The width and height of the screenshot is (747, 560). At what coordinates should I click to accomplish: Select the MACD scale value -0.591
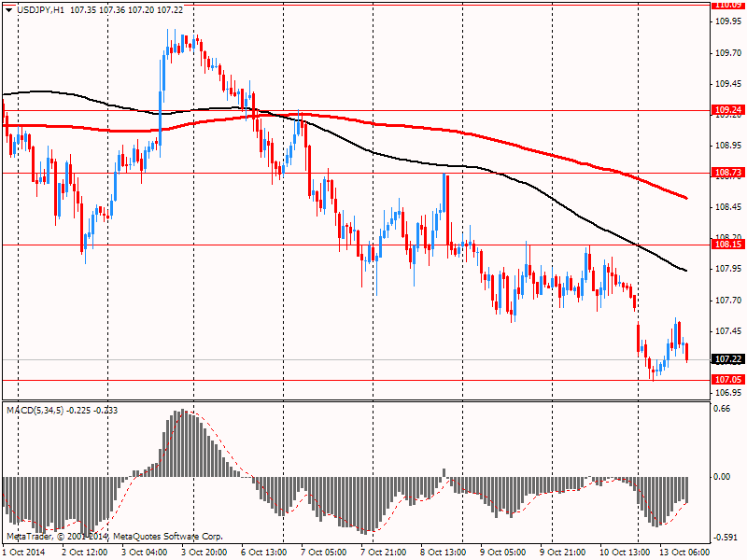tap(726, 538)
